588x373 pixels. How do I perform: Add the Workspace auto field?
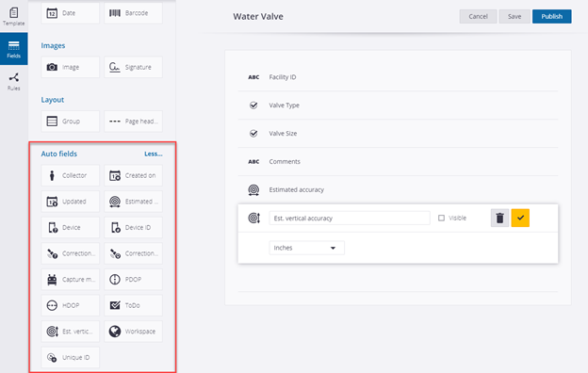[x=133, y=332]
